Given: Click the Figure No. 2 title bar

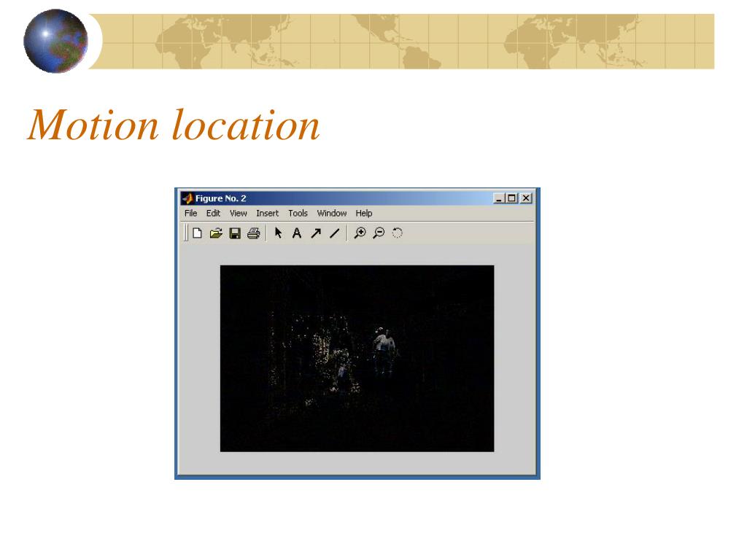Looking at the screenshot, I should (356, 198).
